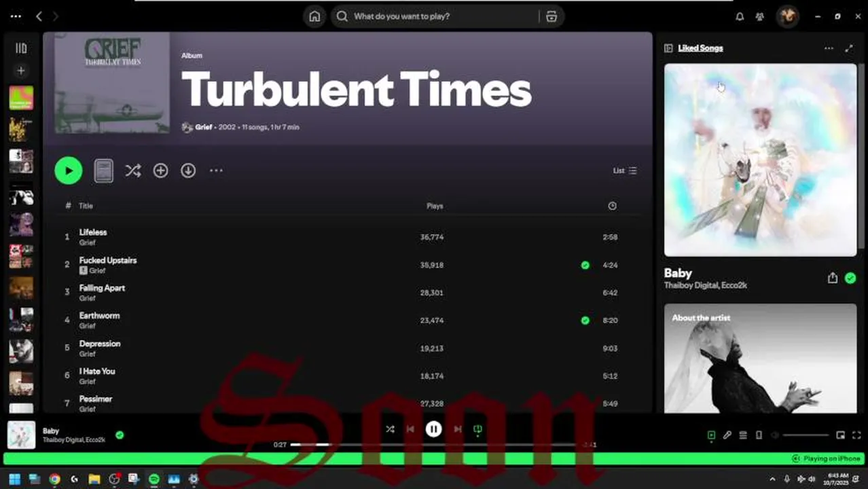Toggle Now Playing View button
This screenshot has width=868, height=489.
click(x=711, y=435)
